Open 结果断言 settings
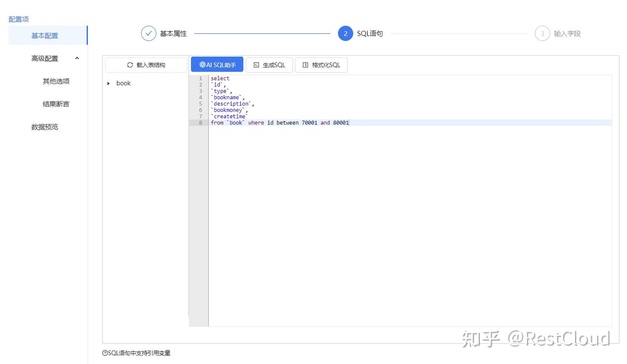Screen dimensions: 627x364 [56, 104]
